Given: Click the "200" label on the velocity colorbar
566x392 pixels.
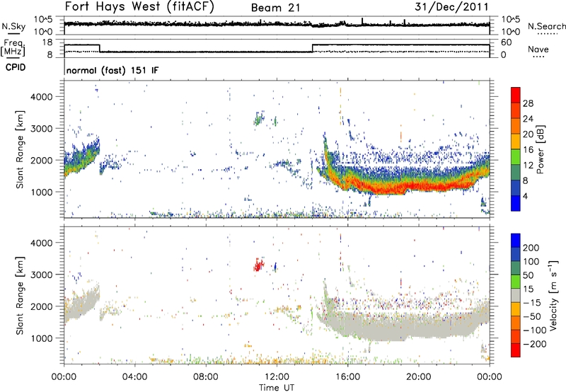Looking at the screenshot, I should pyautogui.click(x=531, y=248).
